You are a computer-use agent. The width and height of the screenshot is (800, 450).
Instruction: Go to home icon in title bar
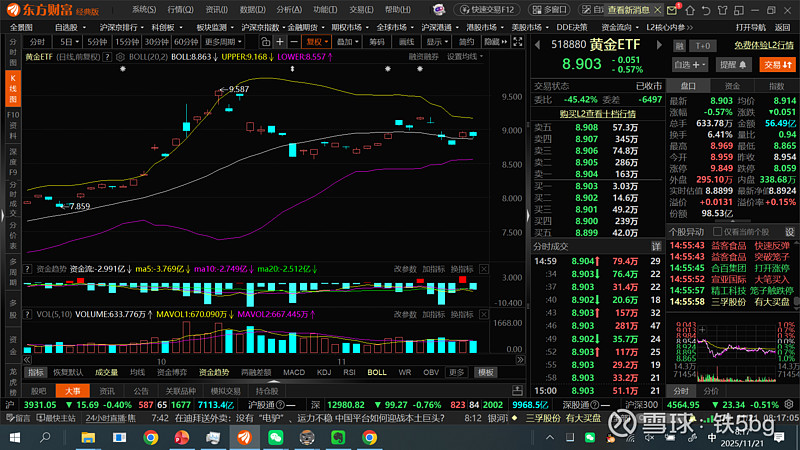click(x=690, y=10)
